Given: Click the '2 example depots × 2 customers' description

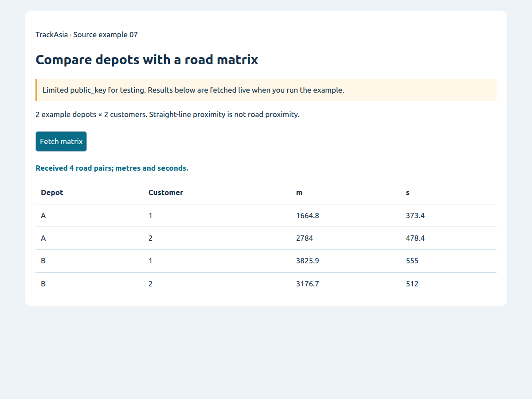Looking at the screenshot, I should [x=168, y=114].
